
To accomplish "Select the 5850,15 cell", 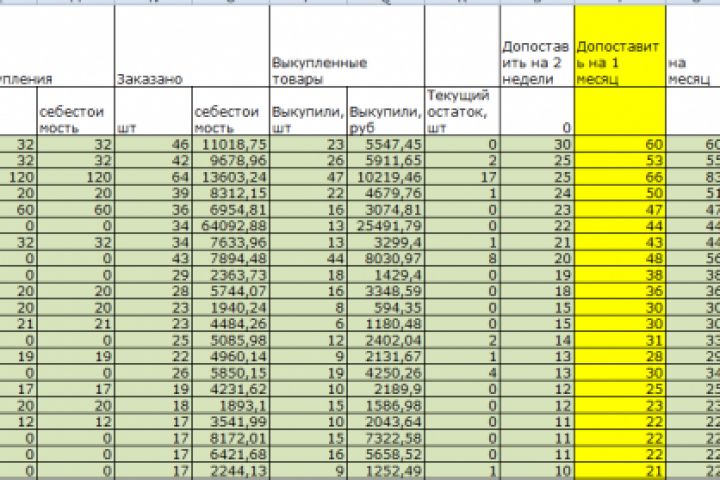I will point(231,373).
